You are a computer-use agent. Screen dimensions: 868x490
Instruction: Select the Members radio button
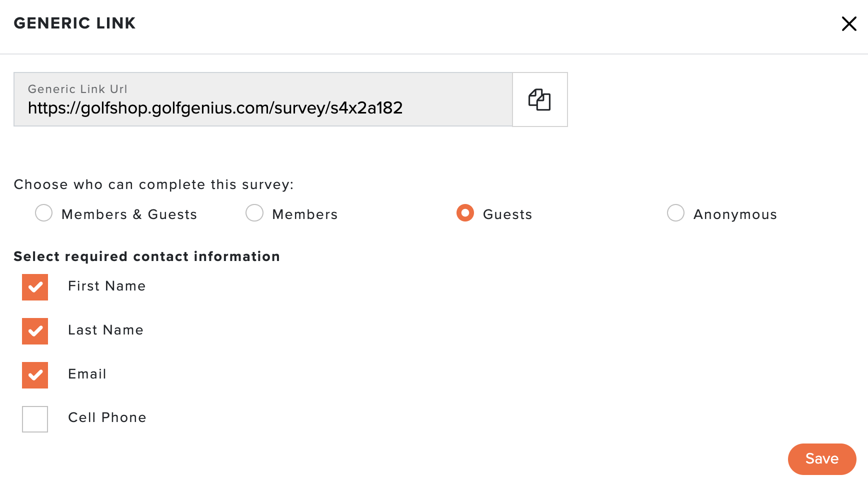(254, 213)
